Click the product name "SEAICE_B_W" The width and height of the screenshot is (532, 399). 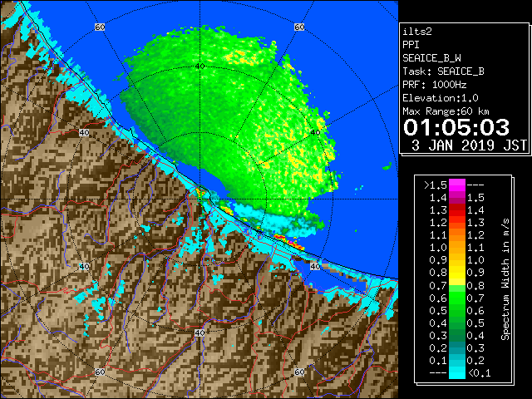tap(431, 58)
